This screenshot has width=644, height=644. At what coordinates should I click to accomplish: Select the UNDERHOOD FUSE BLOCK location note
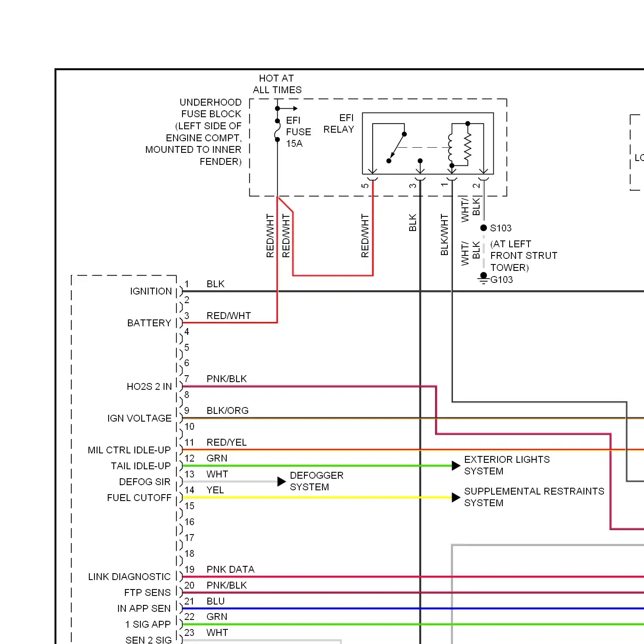tap(193, 132)
